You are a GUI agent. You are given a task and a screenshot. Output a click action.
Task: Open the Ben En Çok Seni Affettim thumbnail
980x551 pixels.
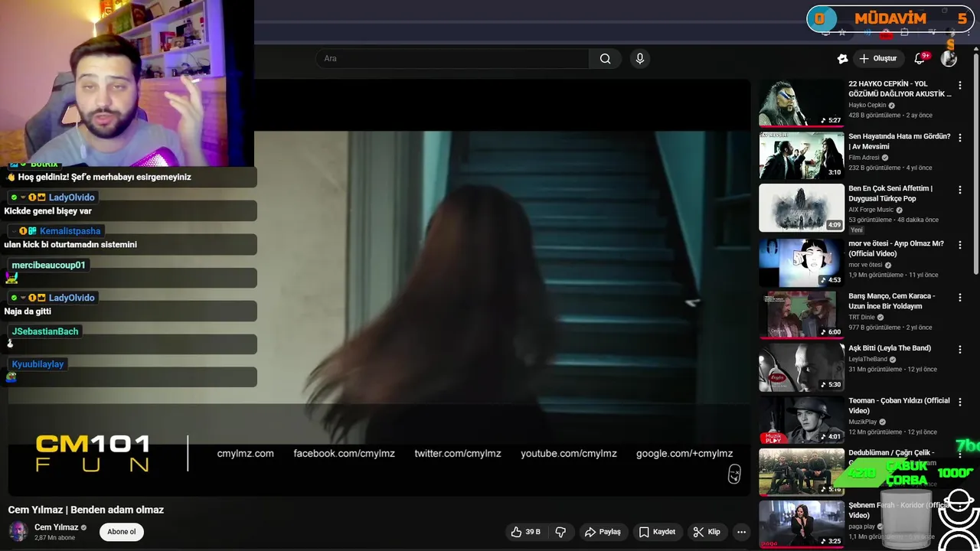tap(801, 207)
